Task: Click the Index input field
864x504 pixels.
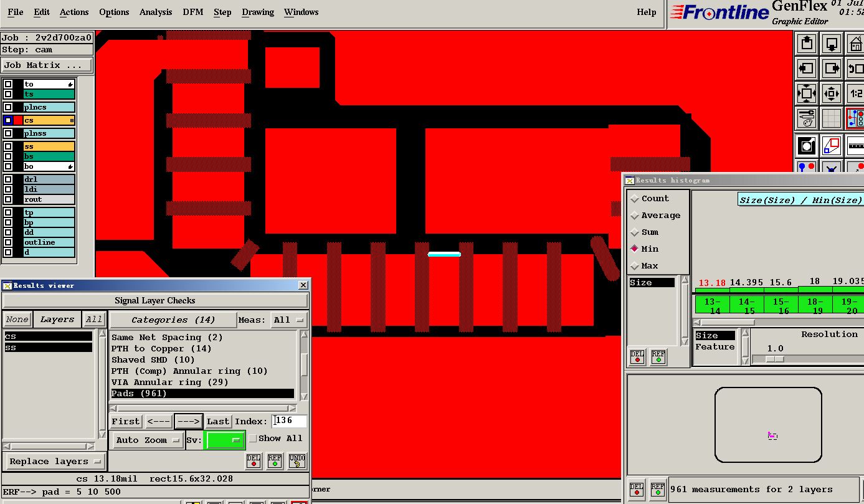Action: 289,421
